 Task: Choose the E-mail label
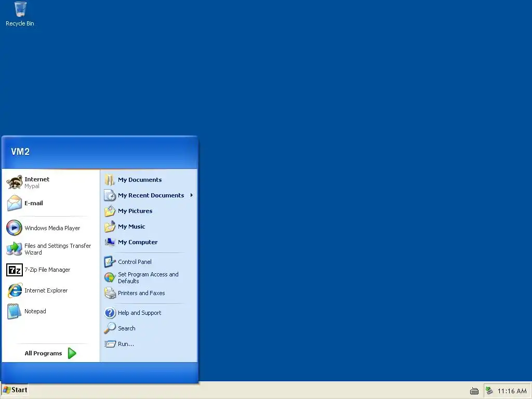[34, 203]
